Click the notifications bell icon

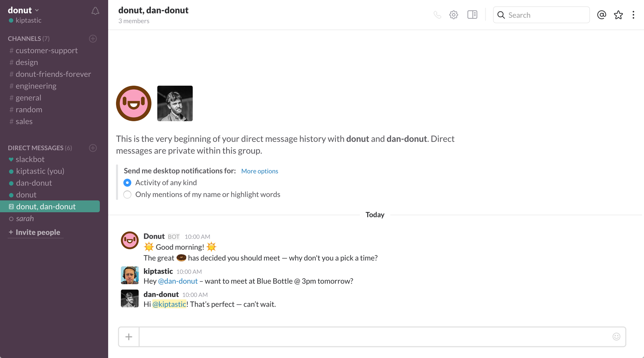[x=95, y=11]
